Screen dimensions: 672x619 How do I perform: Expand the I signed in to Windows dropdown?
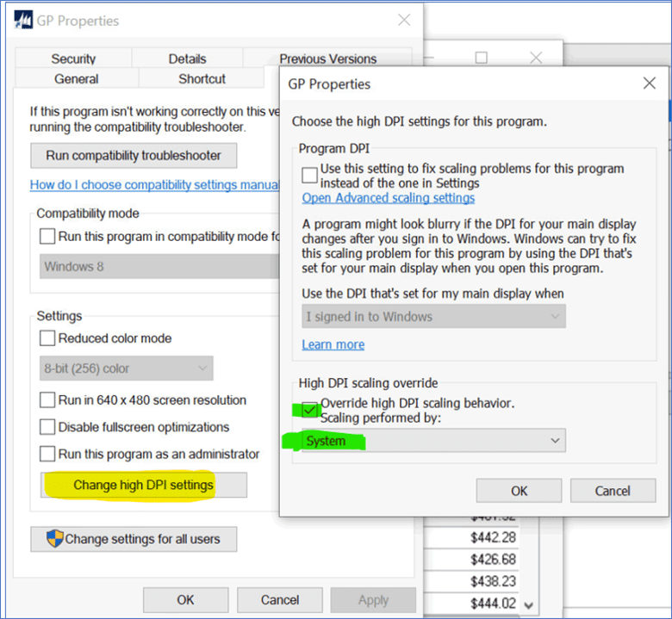432,316
